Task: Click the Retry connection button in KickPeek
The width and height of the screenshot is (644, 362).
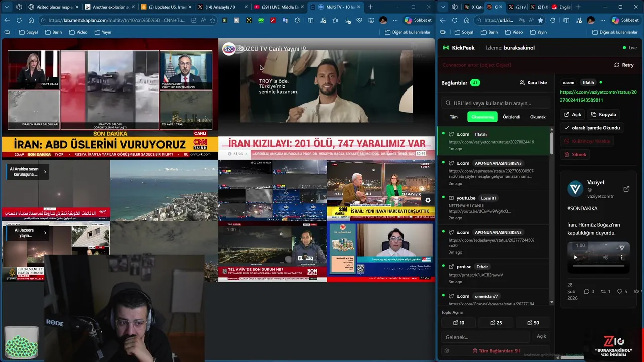Action: (624, 65)
